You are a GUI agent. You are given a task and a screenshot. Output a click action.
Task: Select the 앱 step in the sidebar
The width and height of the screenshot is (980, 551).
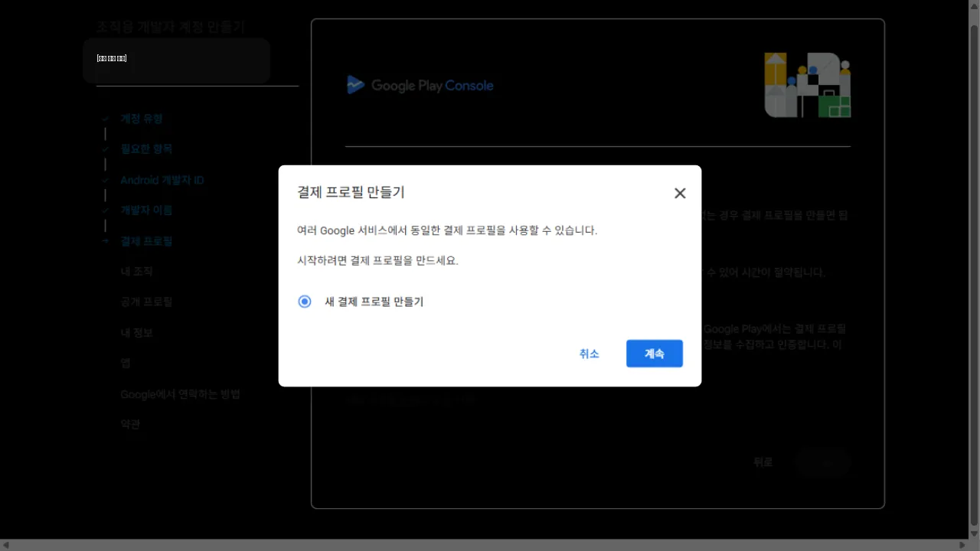point(126,364)
